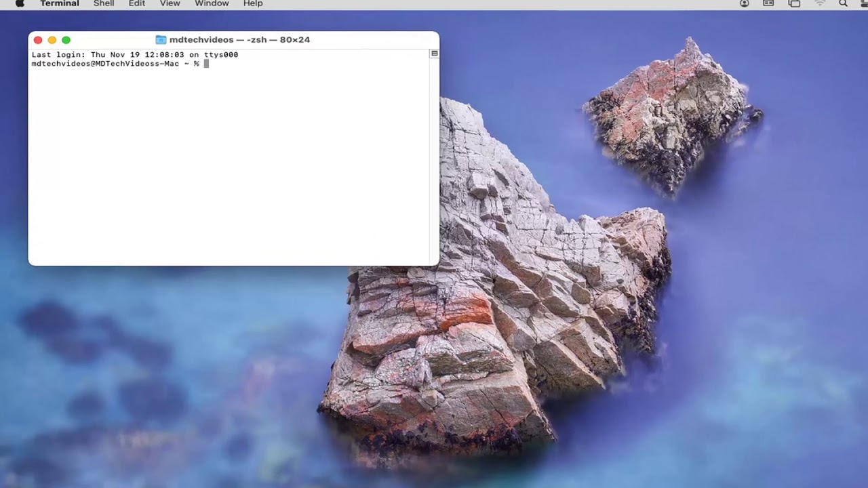Click the keyboard input icon in menu bar
868x488 pixels.
tap(768, 3)
